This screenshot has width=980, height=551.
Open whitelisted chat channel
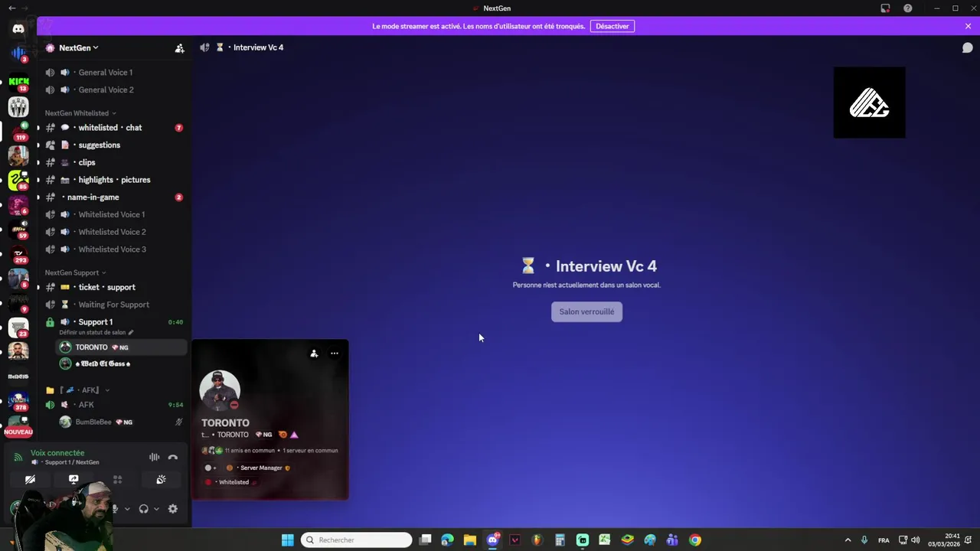click(x=113, y=128)
